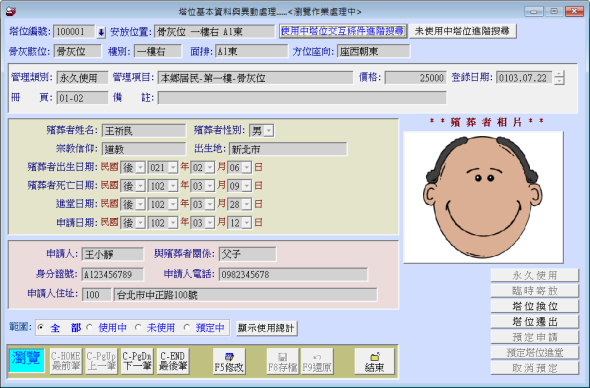Open 進堂日期 month dropdown 03
Image resolution: width=590 pixels, height=388 pixels.
[x=210, y=204]
